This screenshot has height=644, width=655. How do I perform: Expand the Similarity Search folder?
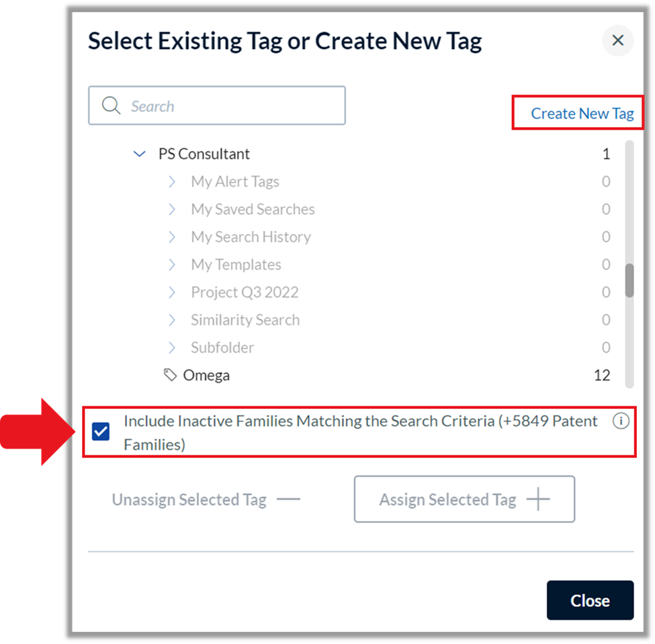click(x=172, y=320)
